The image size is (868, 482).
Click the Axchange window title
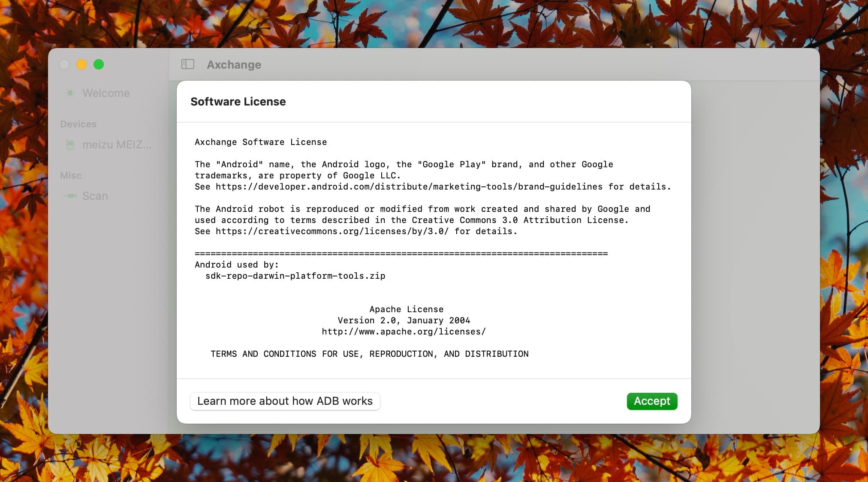(234, 65)
